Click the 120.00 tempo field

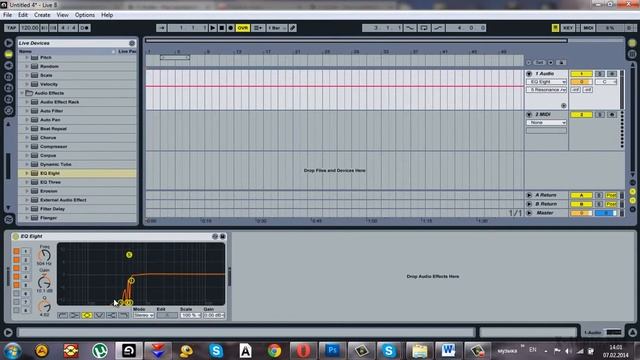click(x=29, y=28)
